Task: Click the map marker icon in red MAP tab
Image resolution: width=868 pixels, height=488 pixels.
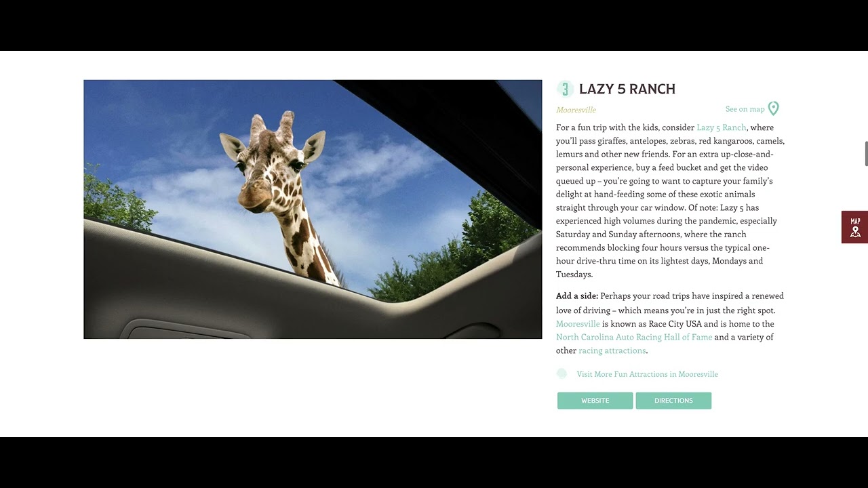Action: (855, 232)
